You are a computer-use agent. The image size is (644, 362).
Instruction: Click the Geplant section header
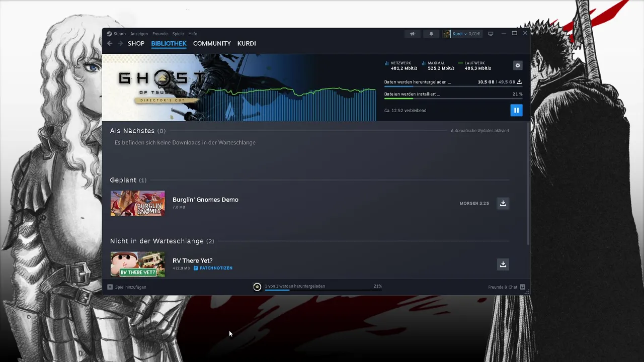click(128, 180)
